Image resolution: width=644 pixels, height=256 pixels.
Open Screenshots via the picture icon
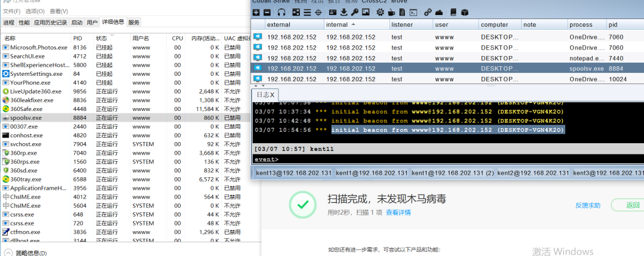point(366,13)
